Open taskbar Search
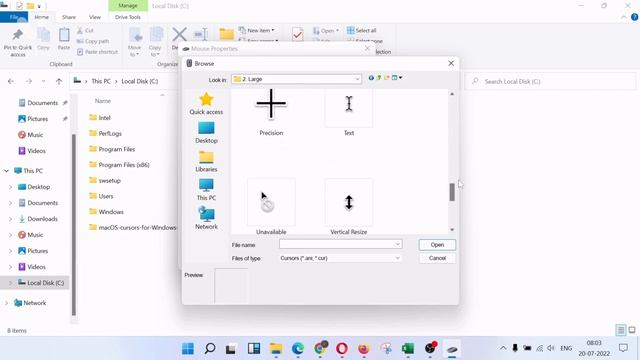The image size is (640, 360). [210, 349]
